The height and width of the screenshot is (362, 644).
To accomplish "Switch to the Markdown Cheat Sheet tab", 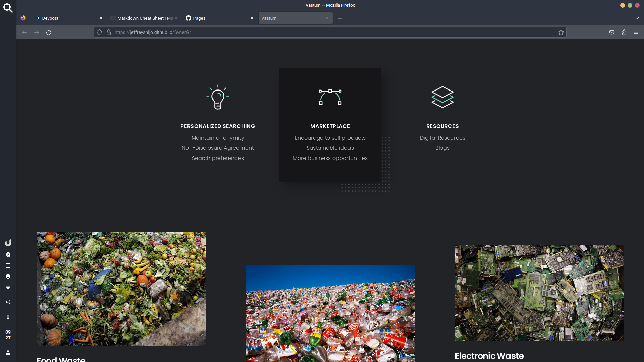I will click(143, 18).
